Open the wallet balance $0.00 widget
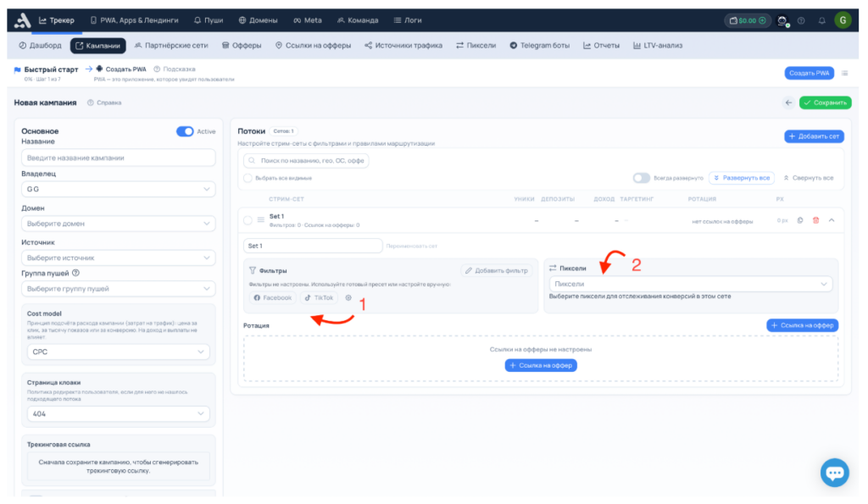 click(748, 20)
